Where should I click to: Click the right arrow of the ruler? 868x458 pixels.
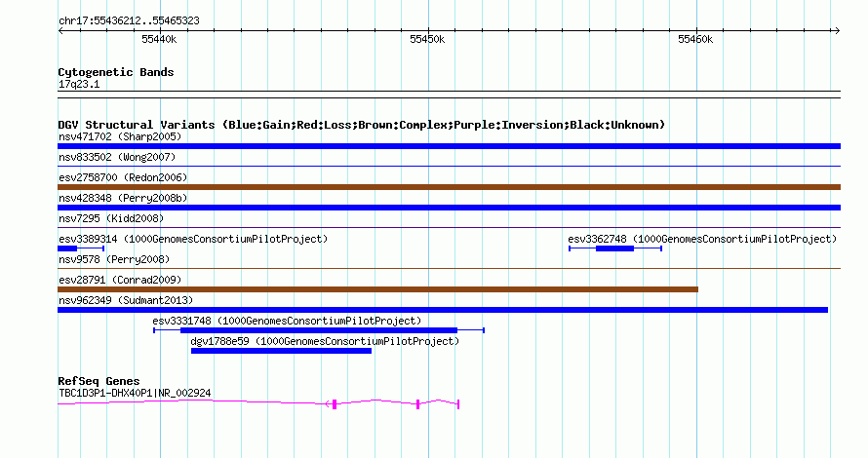tap(837, 30)
